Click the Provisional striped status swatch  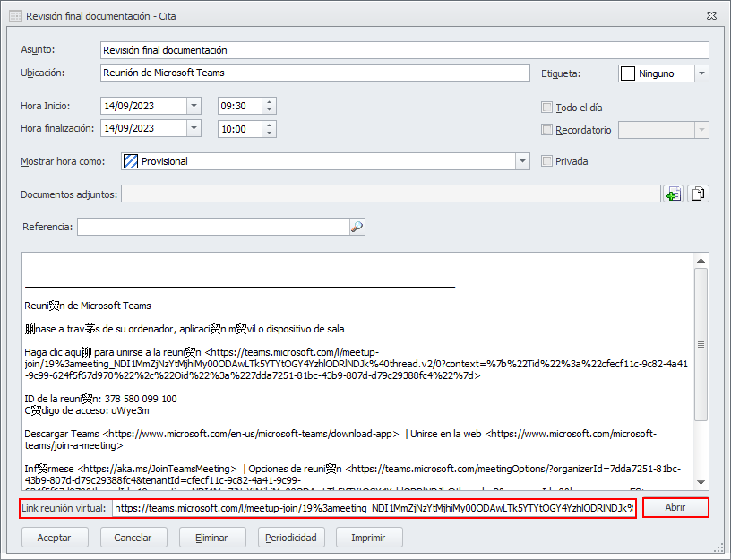pos(131,161)
